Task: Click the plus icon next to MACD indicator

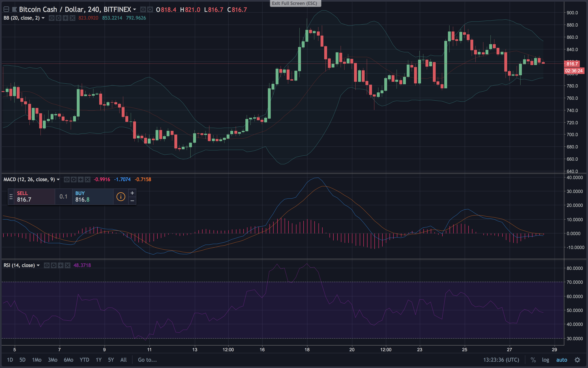Action: pyautogui.click(x=80, y=179)
